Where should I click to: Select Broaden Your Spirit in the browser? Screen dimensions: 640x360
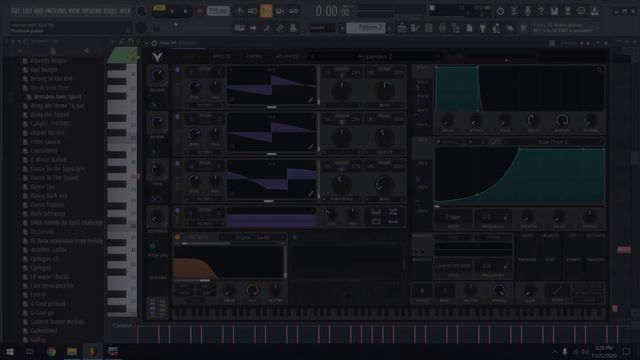(58, 97)
